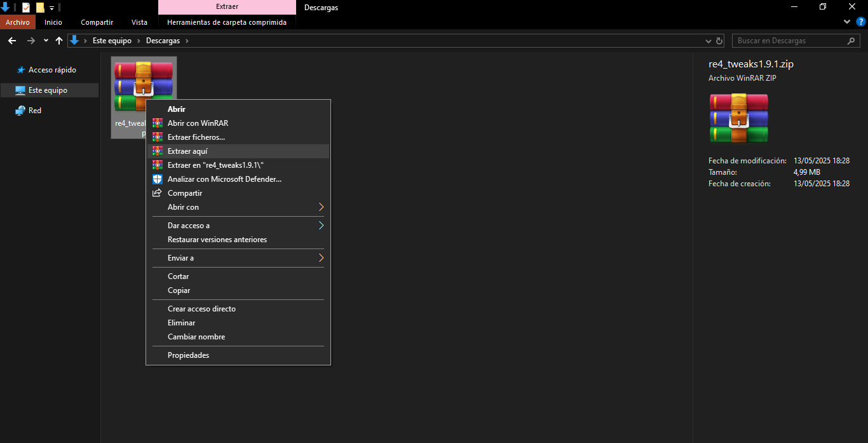Refresh the Descargas folder view
The width and height of the screenshot is (868, 443).
coord(719,41)
